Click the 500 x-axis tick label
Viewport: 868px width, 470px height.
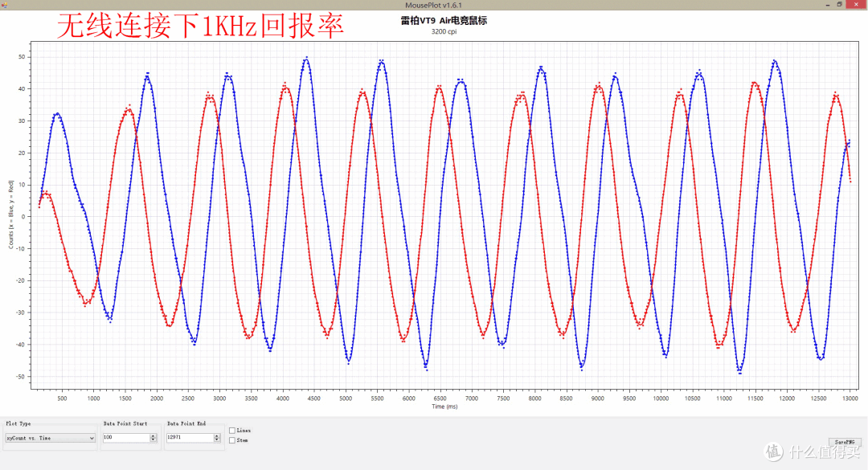(62, 398)
